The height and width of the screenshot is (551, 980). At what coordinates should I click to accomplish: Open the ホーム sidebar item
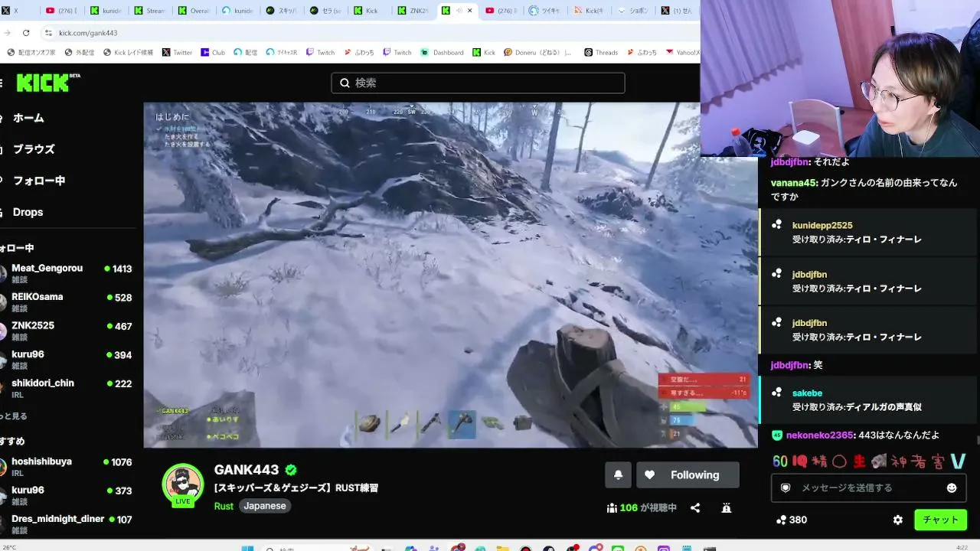coord(28,118)
